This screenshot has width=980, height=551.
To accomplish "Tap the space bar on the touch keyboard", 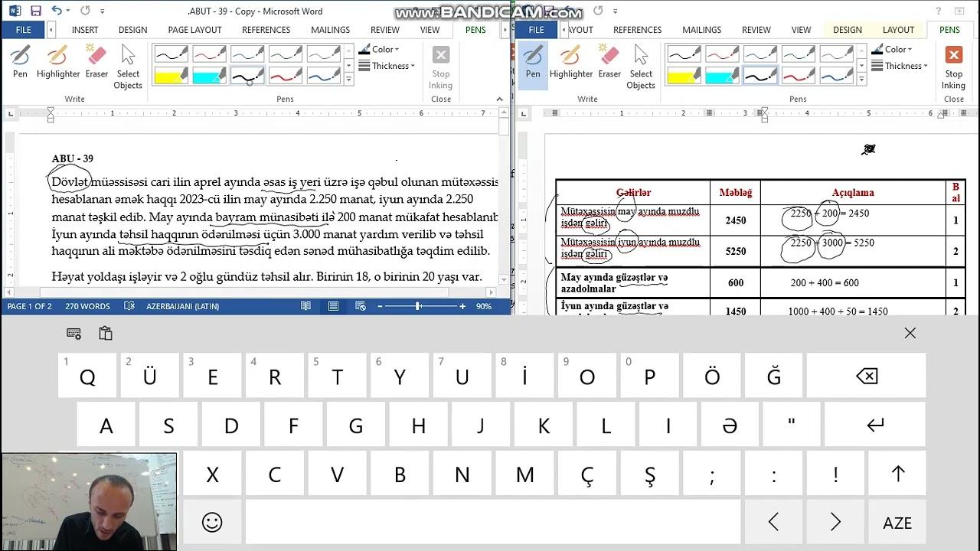I will tap(493, 523).
